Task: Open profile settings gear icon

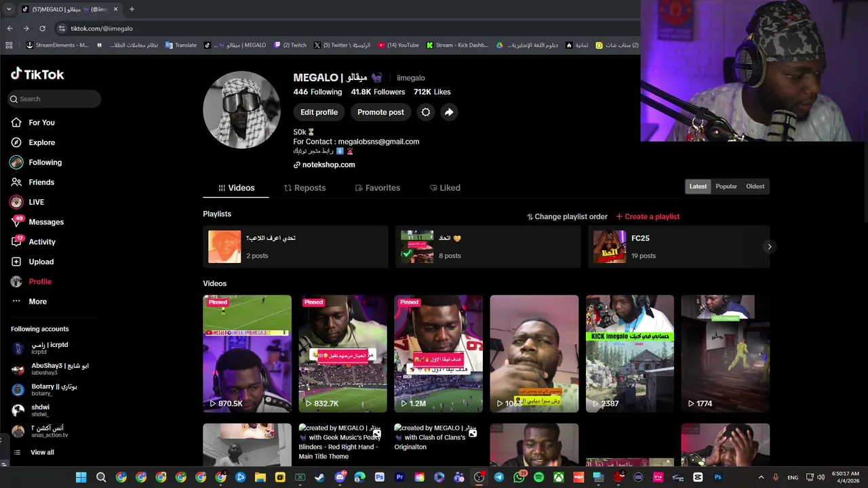Action: (x=426, y=113)
